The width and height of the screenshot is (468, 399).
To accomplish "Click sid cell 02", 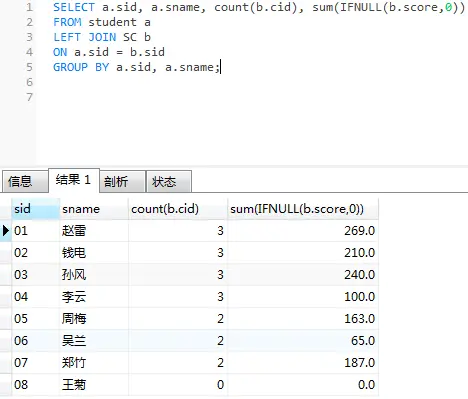I will click(x=36, y=253).
